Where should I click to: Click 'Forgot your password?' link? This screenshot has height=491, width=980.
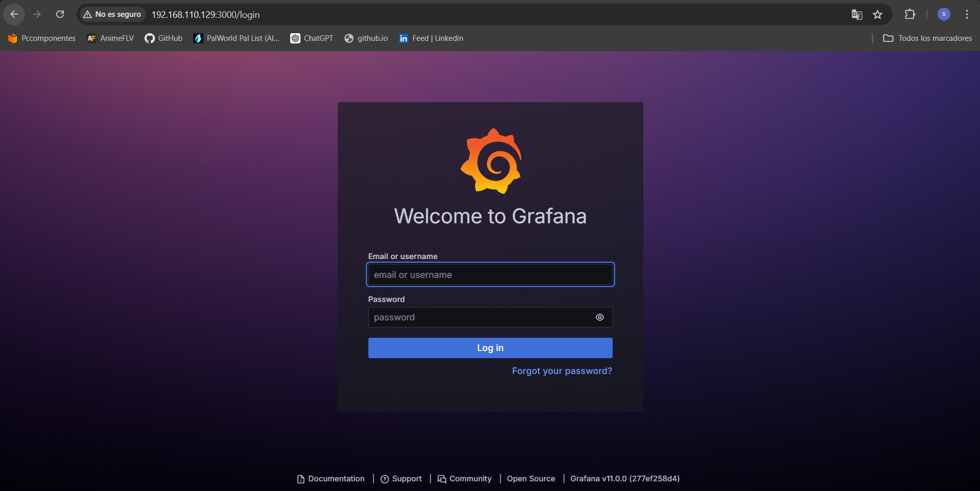(562, 371)
